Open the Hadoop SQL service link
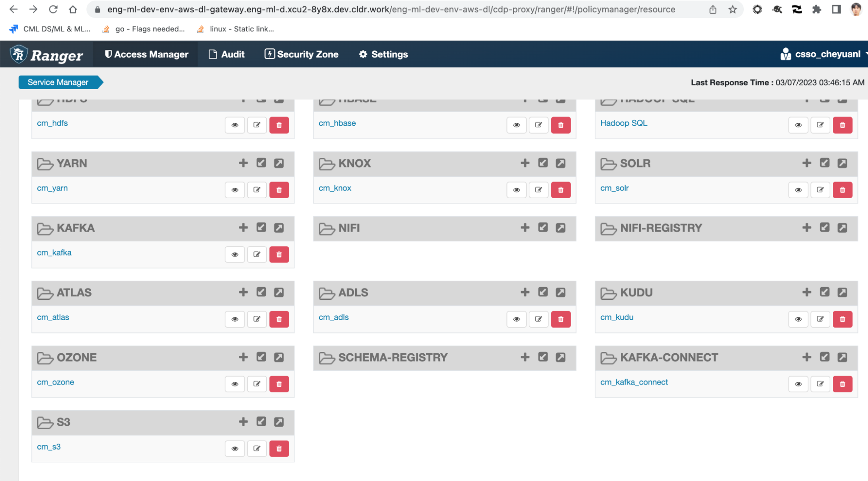This screenshot has width=868, height=481. (623, 123)
